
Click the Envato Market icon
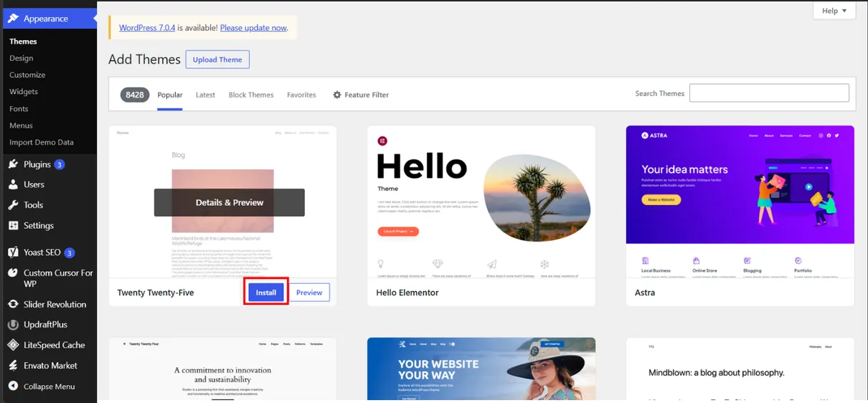point(13,365)
